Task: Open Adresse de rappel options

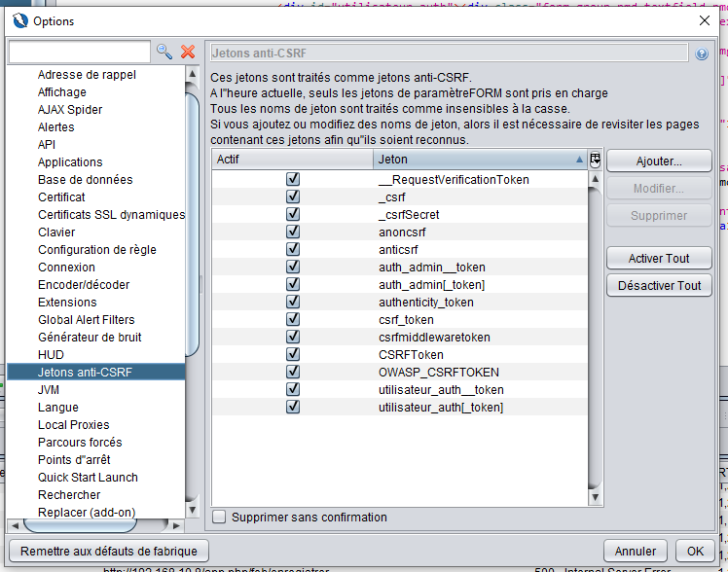Action: click(x=87, y=75)
